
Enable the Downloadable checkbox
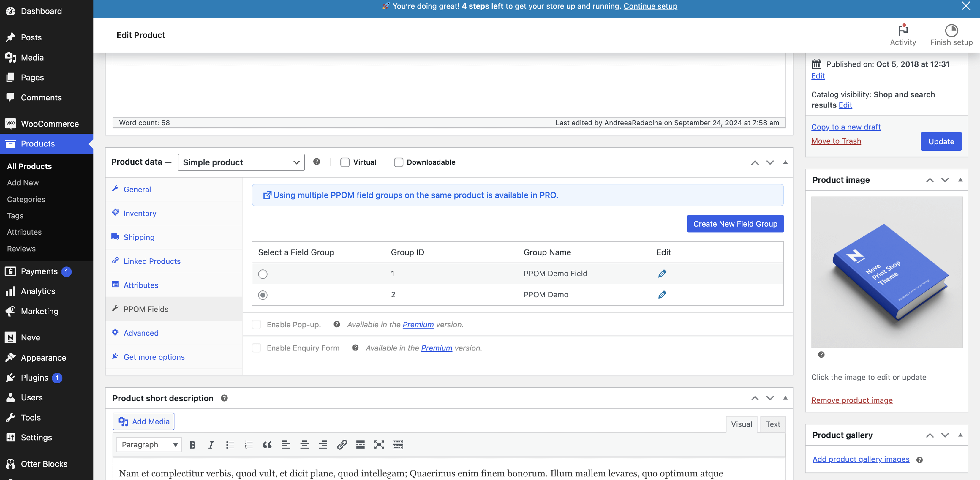(398, 162)
